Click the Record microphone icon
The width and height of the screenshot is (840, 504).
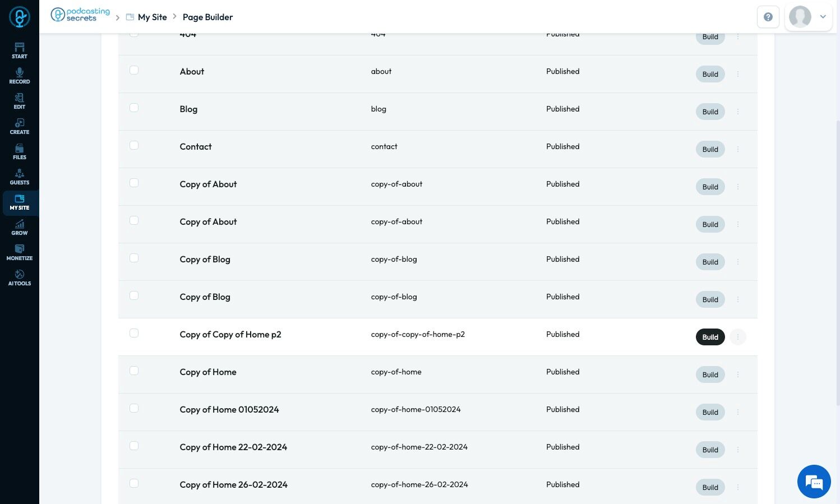click(20, 73)
